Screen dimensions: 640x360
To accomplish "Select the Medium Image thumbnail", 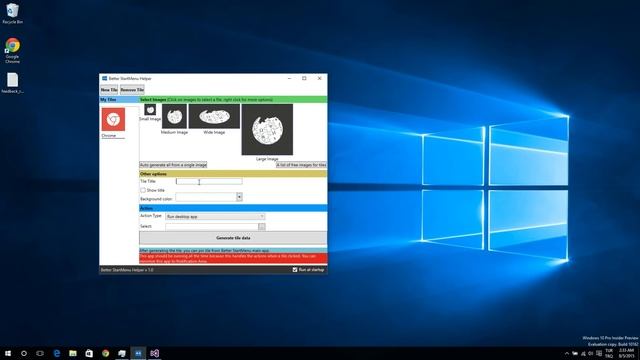I will pos(174,116).
